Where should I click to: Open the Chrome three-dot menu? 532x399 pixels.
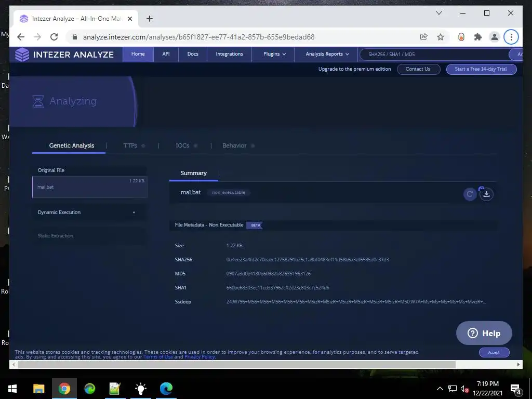[x=511, y=37]
